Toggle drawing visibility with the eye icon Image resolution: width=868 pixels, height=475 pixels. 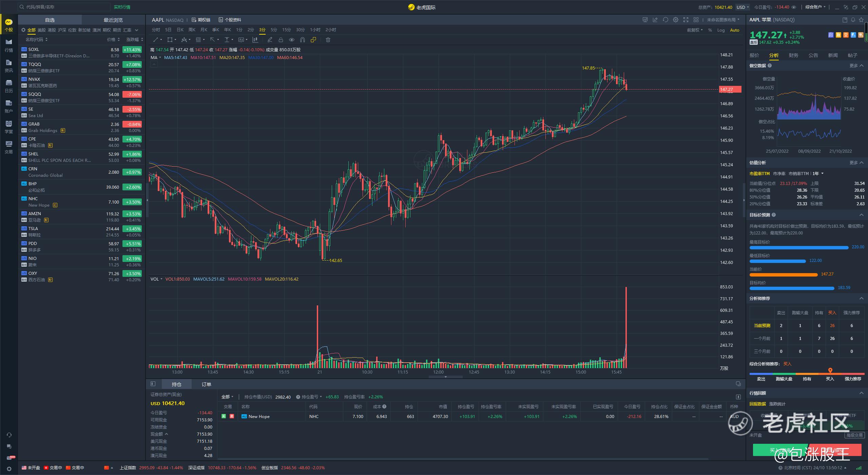click(x=291, y=40)
